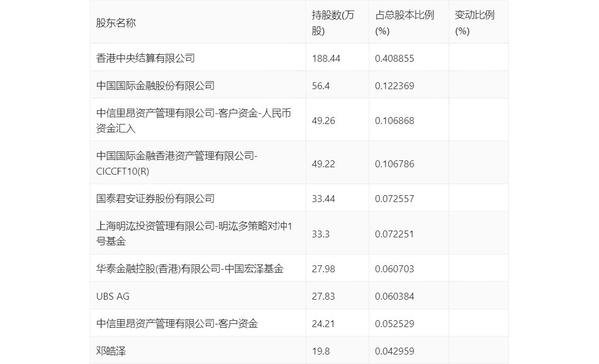Image resolution: width=599 pixels, height=364 pixels.
Task: Click the 27.98 shares value
Action: coord(323,269)
